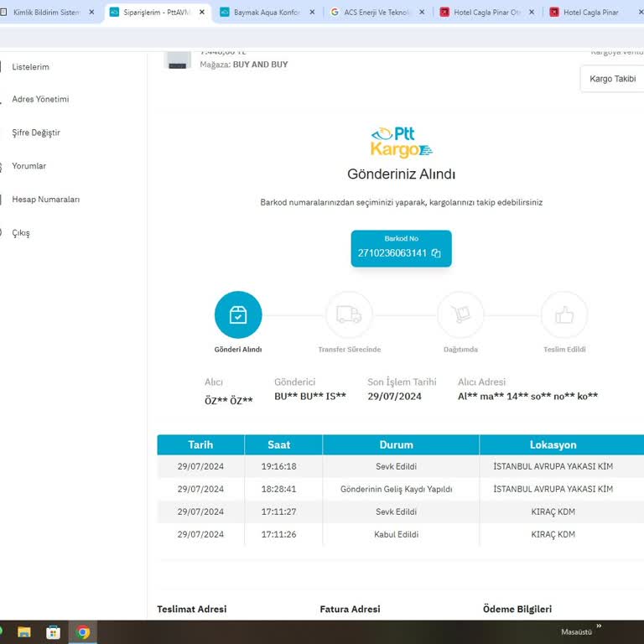Image resolution: width=644 pixels, height=644 pixels.
Task: Click the BUY AND BUY store name
Action: pos(261,65)
